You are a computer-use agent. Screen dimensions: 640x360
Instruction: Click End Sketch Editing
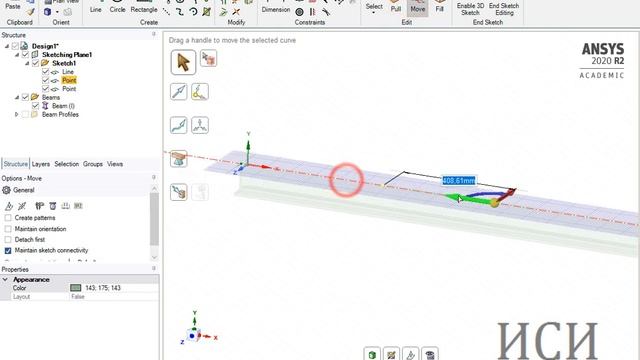coord(504,9)
